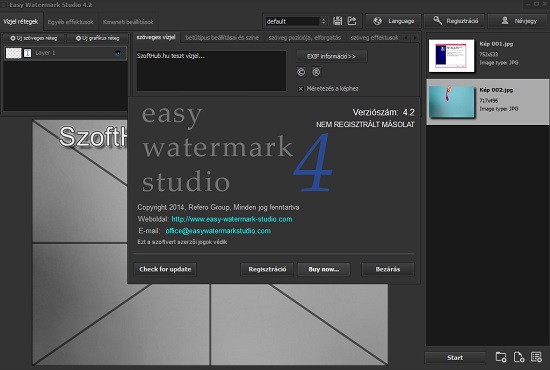Click the image list settings icon
The height and width of the screenshot is (370, 550).
tap(536, 357)
